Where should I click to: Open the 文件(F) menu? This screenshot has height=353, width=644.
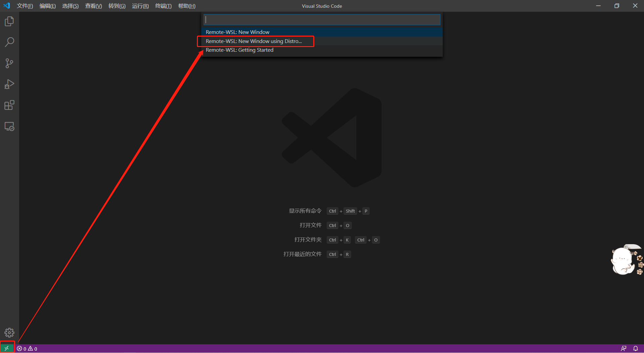coord(25,6)
